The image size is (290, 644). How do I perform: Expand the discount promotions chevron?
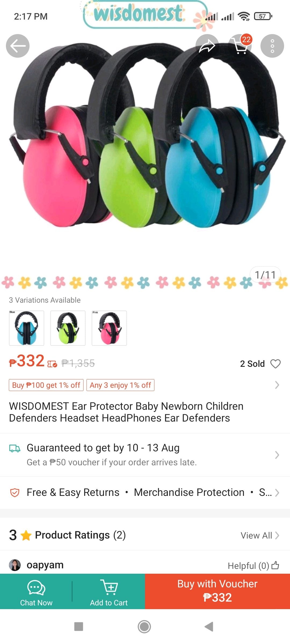click(x=277, y=385)
